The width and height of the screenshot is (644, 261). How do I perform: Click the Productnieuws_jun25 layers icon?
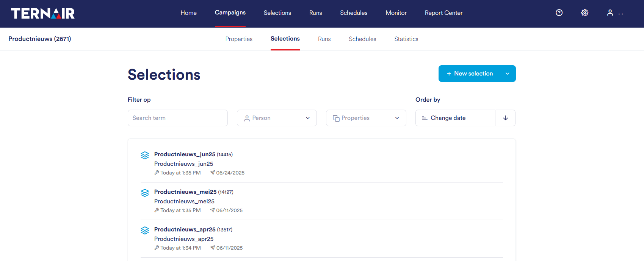[145, 155]
